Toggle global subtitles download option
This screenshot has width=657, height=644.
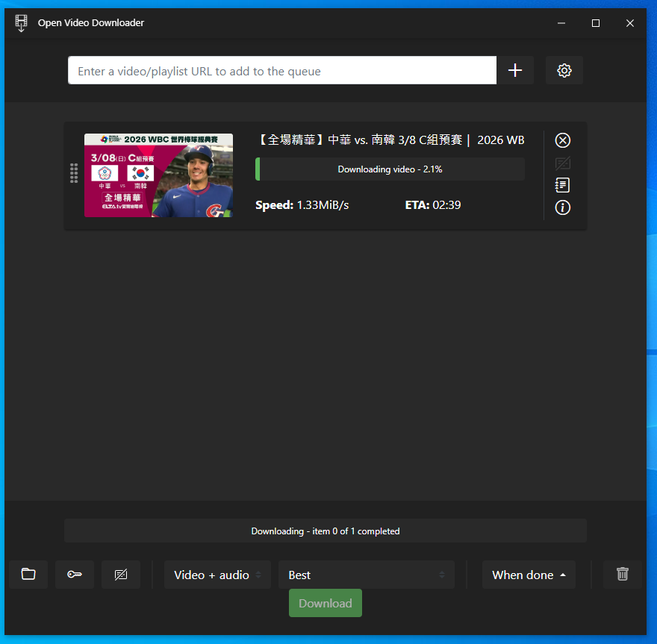coord(121,574)
